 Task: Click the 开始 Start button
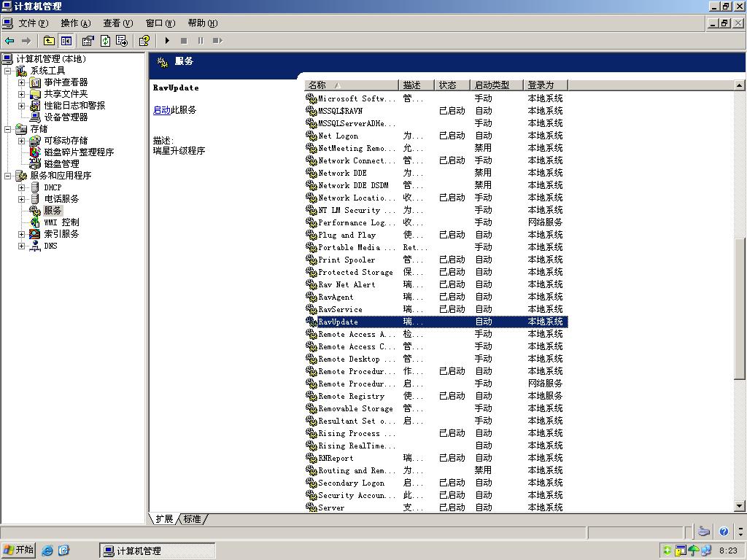pos(18,550)
